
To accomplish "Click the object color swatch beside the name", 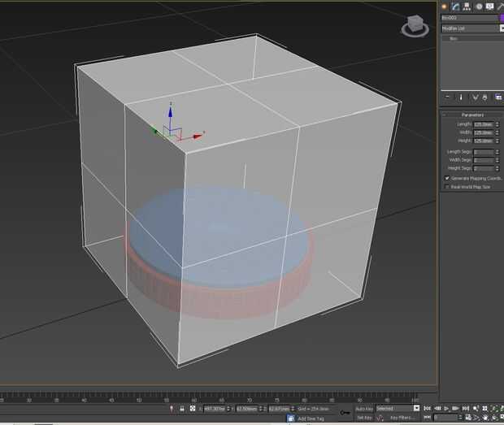I will click(502, 18).
